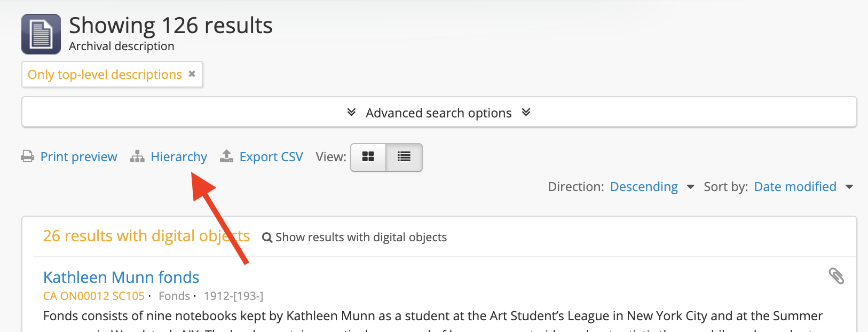Click the archival description document icon

(x=41, y=34)
